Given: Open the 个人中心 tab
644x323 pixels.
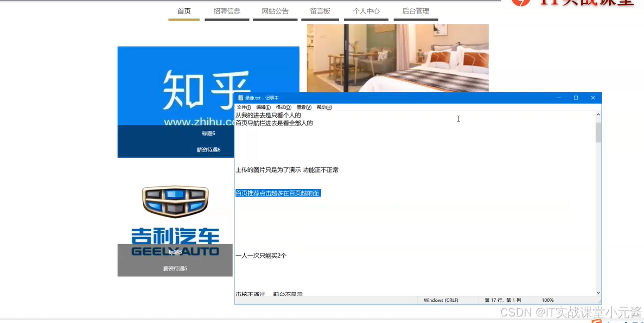Looking at the screenshot, I should (366, 11).
